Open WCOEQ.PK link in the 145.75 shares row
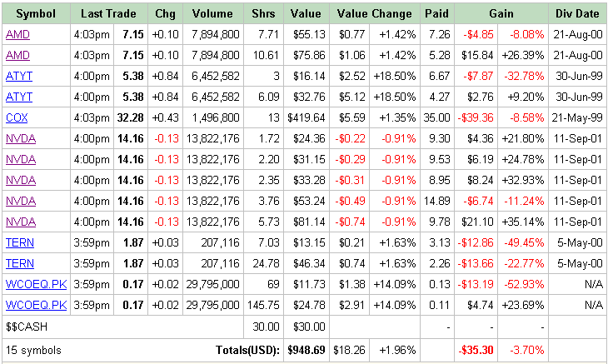 [x=36, y=306]
